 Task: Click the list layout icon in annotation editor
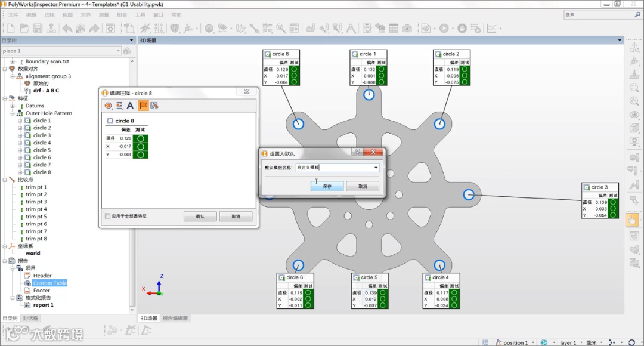pyautogui.click(x=119, y=106)
